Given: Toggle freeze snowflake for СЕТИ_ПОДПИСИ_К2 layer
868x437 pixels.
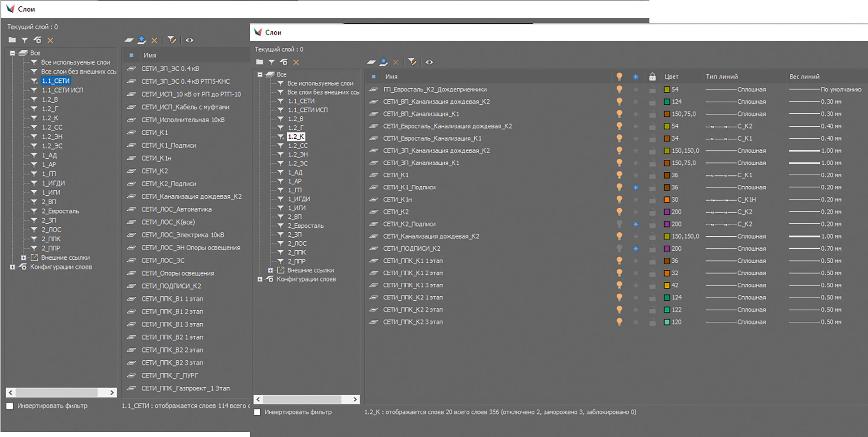Looking at the screenshot, I should (x=636, y=249).
